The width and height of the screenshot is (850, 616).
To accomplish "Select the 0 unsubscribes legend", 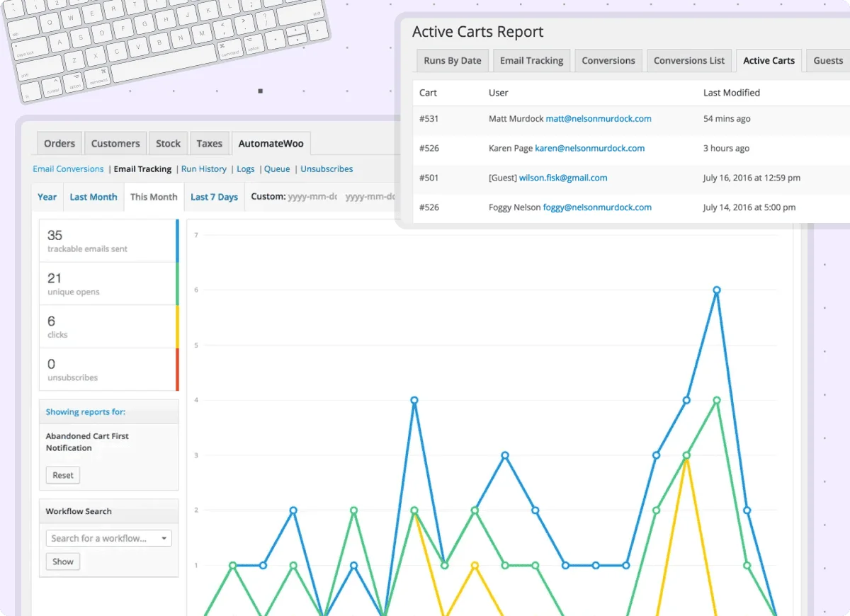I will click(x=108, y=370).
